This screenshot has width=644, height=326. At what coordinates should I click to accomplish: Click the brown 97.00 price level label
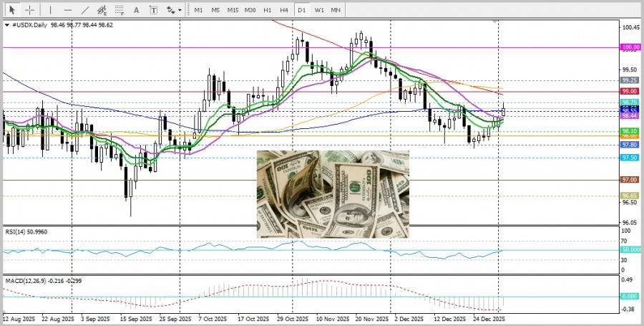[630, 180]
